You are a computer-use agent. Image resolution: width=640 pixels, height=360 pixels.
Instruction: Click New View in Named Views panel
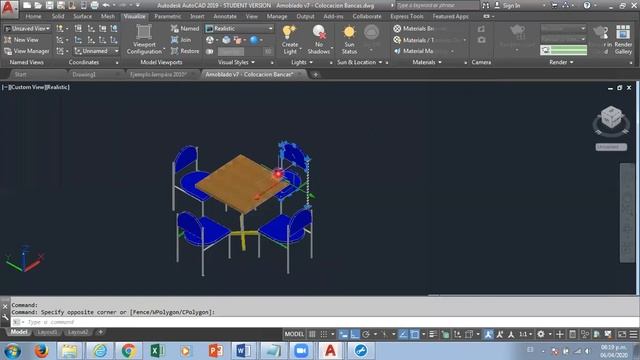(21, 40)
